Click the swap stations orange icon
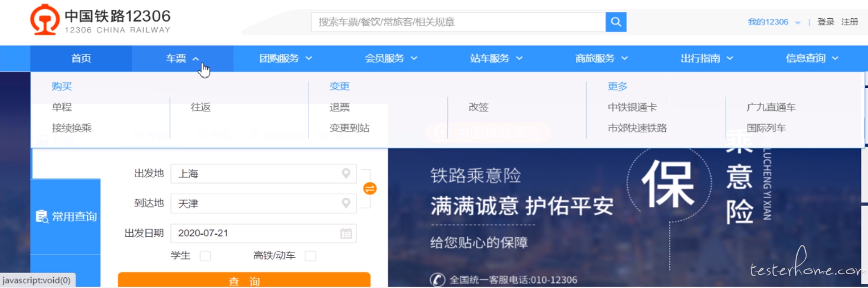Image resolution: width=868 pixels, height=288 pixels. [370, 189]
